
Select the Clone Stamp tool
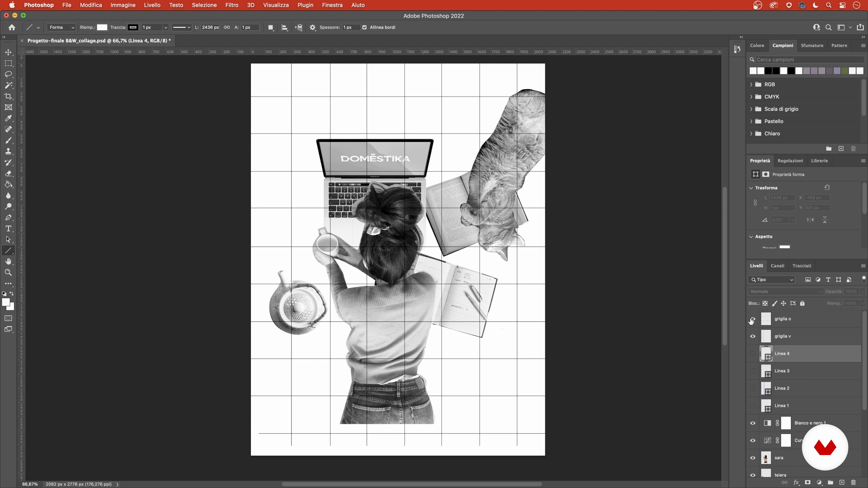pos(8,152)
